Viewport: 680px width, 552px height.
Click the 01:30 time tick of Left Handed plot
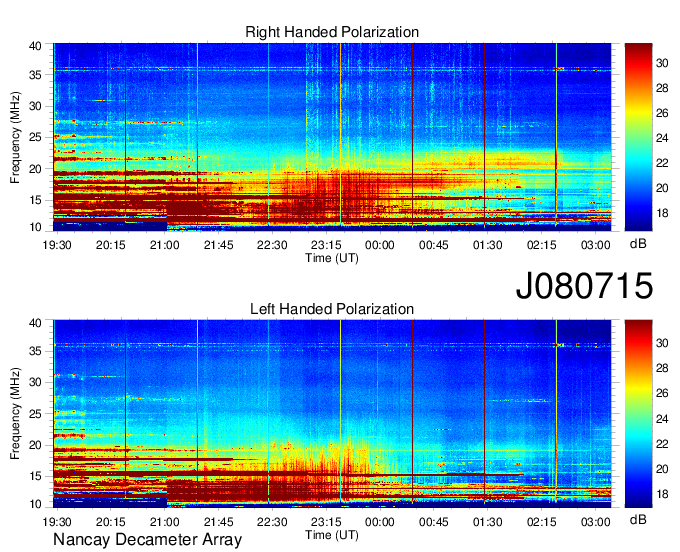point(487,522)
